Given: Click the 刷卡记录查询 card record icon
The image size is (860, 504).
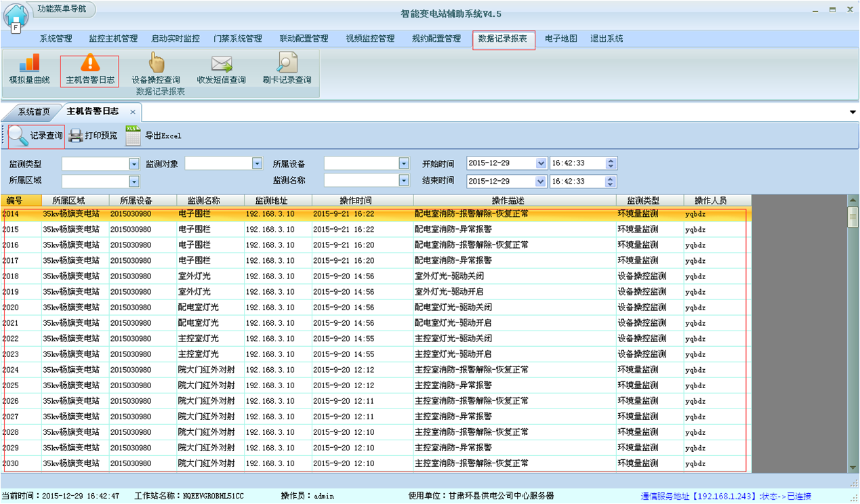Looking at the screenshot, I should (x=286, y=70).
